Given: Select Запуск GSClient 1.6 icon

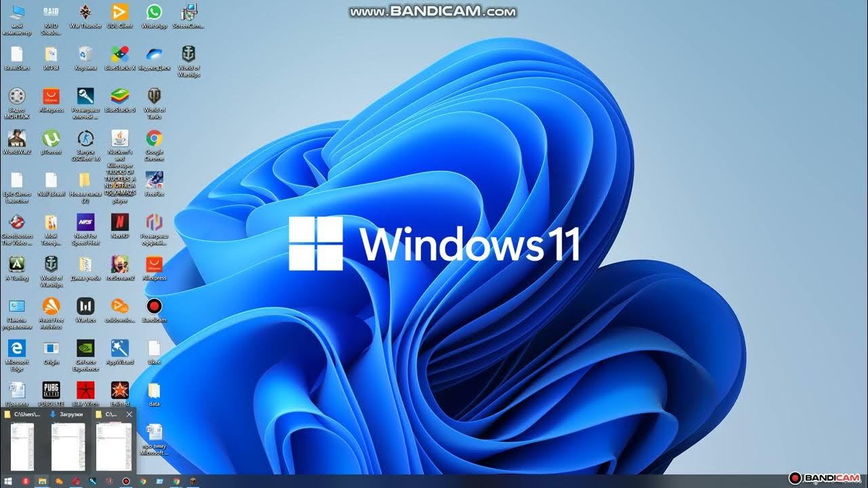Looking at the screenshot, I should [x=85, y=146].
